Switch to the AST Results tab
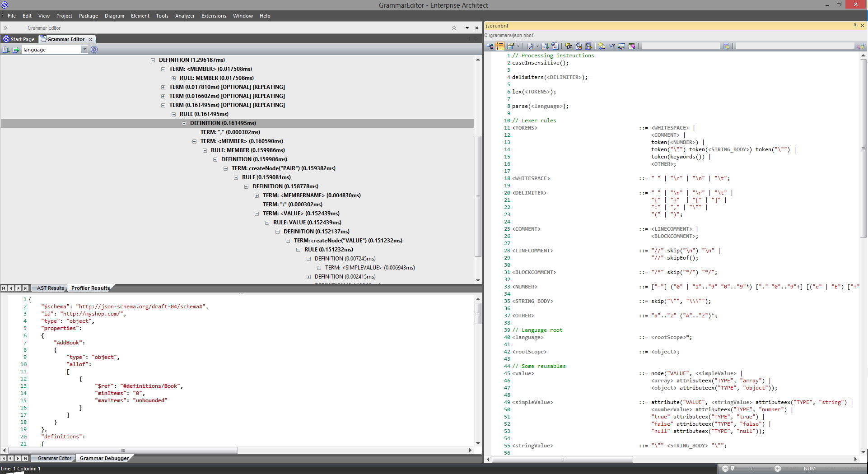 50,288
